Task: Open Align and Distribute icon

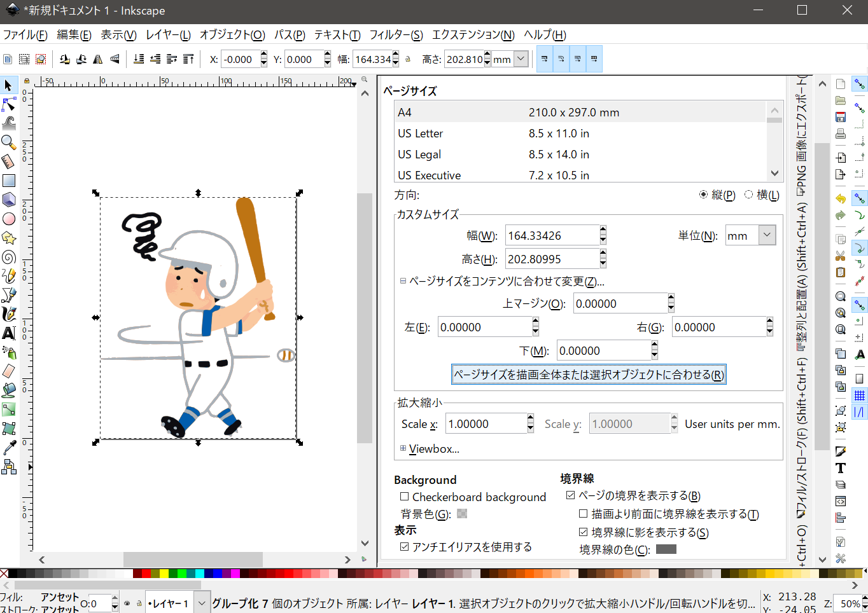Action: tap(841, 518)
